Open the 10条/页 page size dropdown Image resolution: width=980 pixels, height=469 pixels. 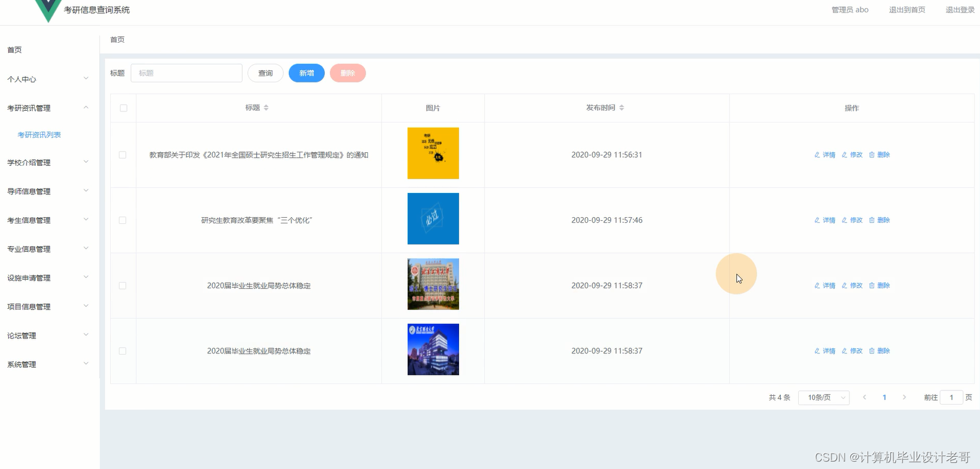[x=824, y=397]
